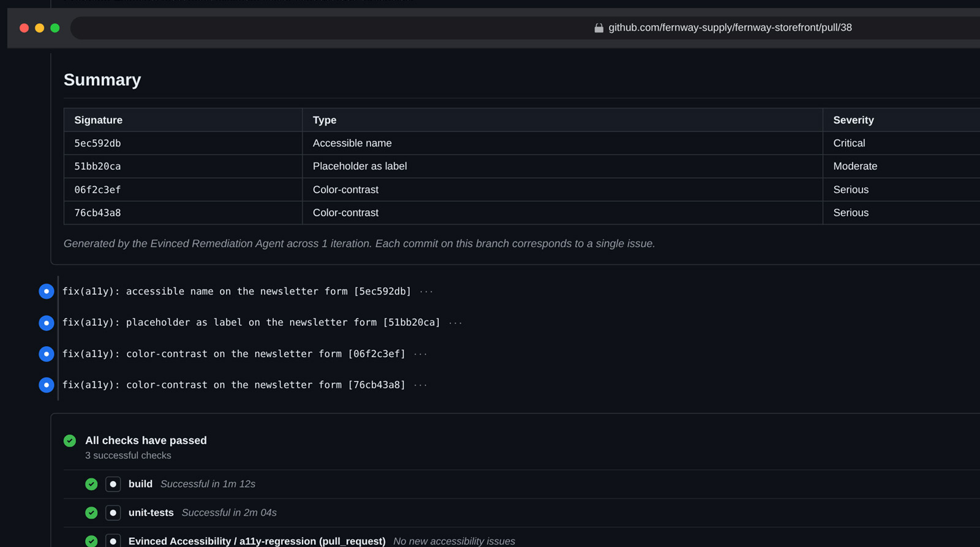
Task: Focus the browser address bar with the GitHub URL
Action: pyautogui.click(x=527, y=28)
